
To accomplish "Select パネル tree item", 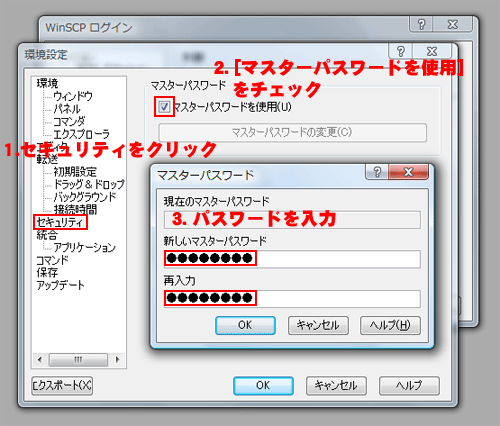I will pyautogui.click(x=67, y=109).
